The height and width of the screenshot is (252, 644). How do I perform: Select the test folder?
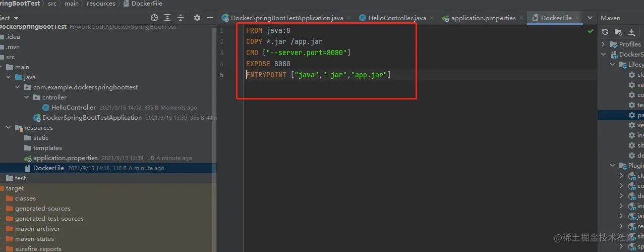20,178
